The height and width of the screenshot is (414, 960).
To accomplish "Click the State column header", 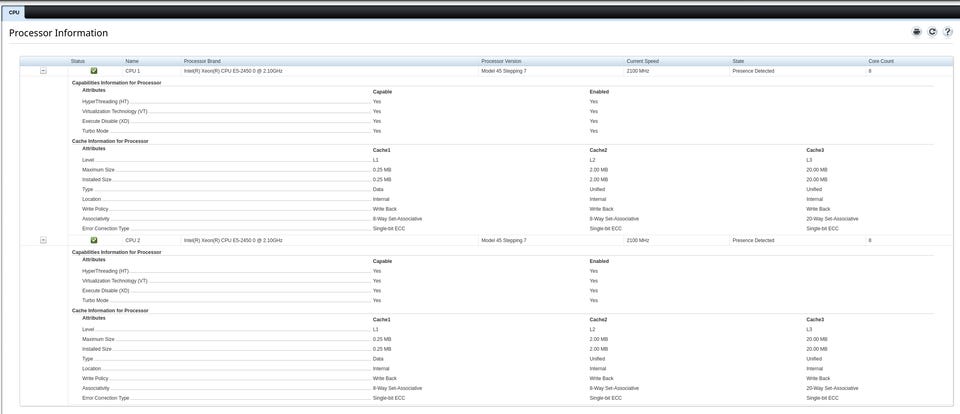I will click(x=738, y=61).
